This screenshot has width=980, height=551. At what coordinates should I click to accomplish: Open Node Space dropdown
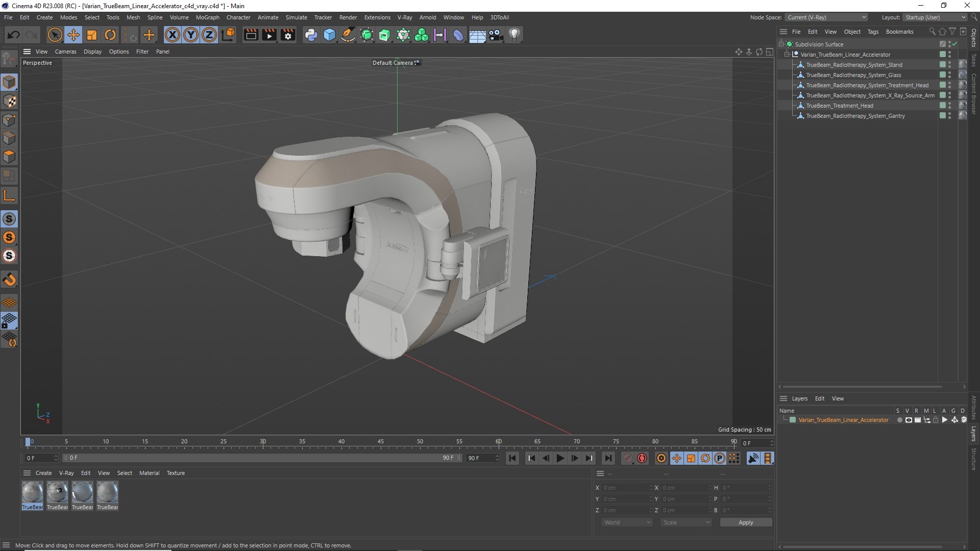tap(826, 17)
